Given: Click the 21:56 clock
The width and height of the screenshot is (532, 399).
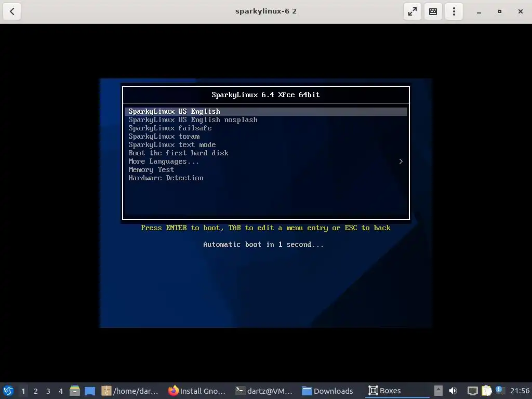Looking at the screenshot, I should coord(520,391).
